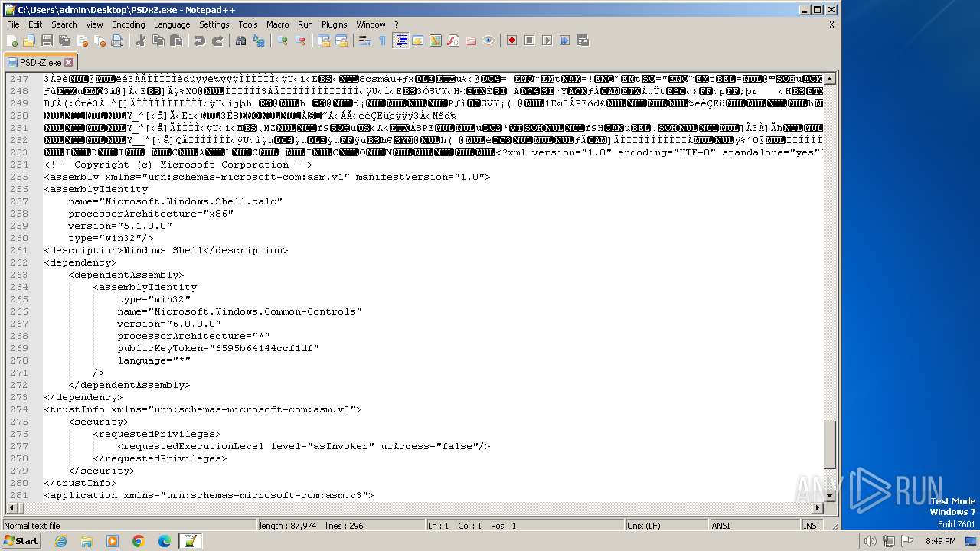The image size is (980, 551).
Task: Open Folder as Workspace icon
Action: click(471, 41)
